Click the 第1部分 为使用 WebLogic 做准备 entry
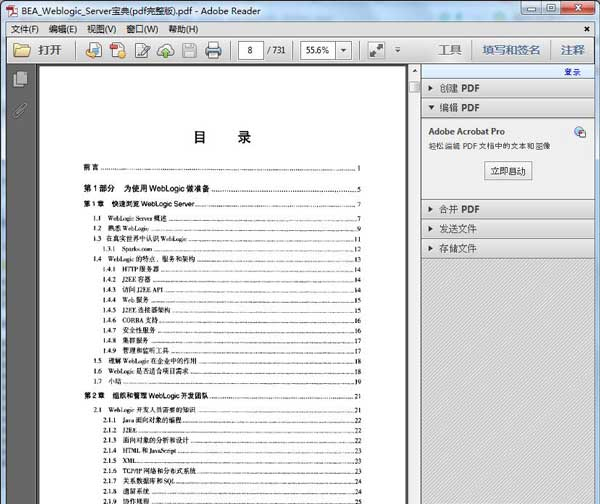The width and height of the screenshot is (600, 504). [222, 189]
